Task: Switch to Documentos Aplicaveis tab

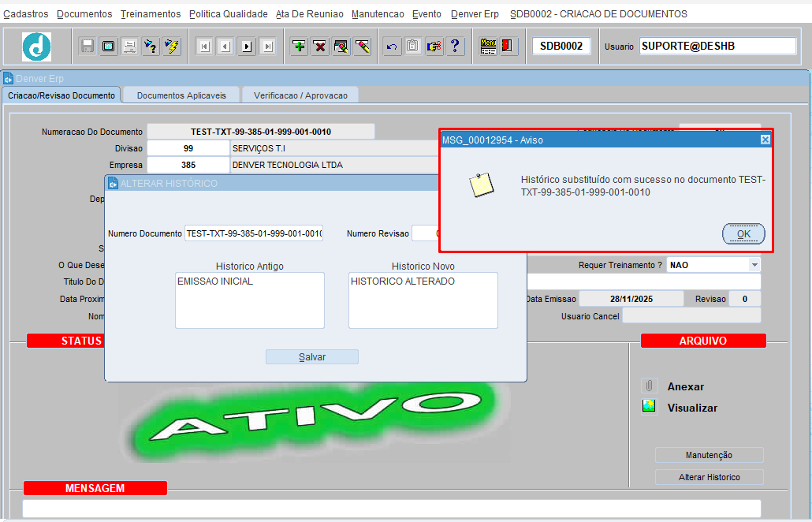Action: point(181,95)
